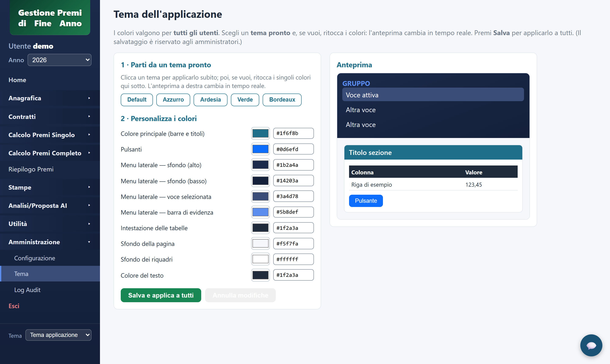Image resolution: width=610 pixels, height=364 pixels.
Task: Open the Sfondo della pagina color swatch
Action: tap(260, 244)
